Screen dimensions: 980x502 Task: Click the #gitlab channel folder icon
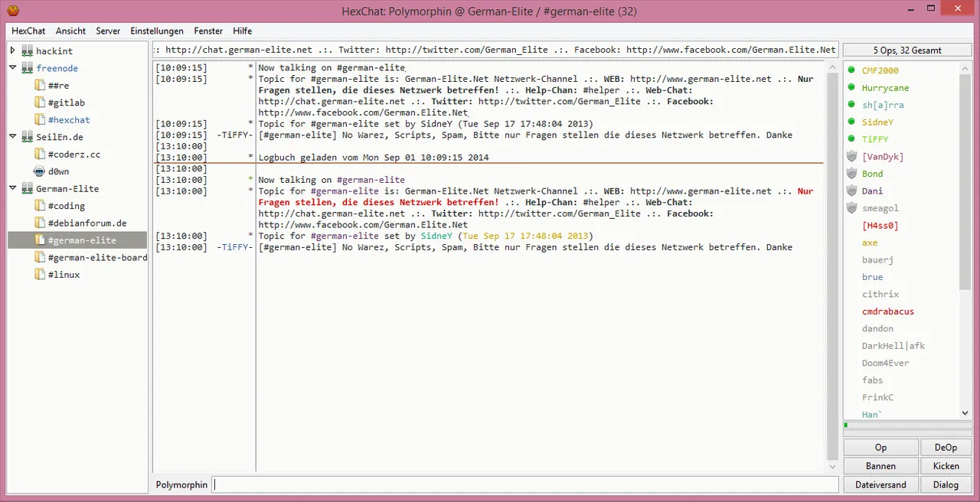click(40, 103)
